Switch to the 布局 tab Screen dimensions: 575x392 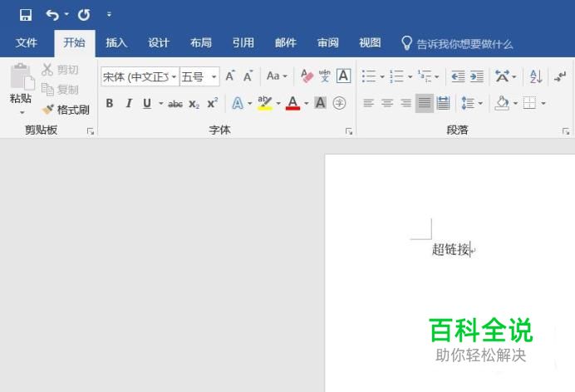tap(201, 43)
